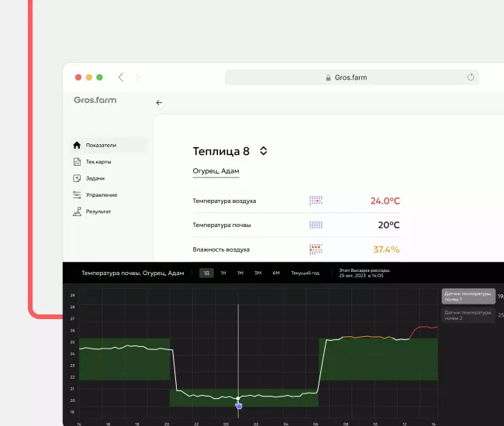Viewport: 504px width, 426px height.
Task: Expand the Теплица 8 greenhouse selector
Action: (264, 151)
